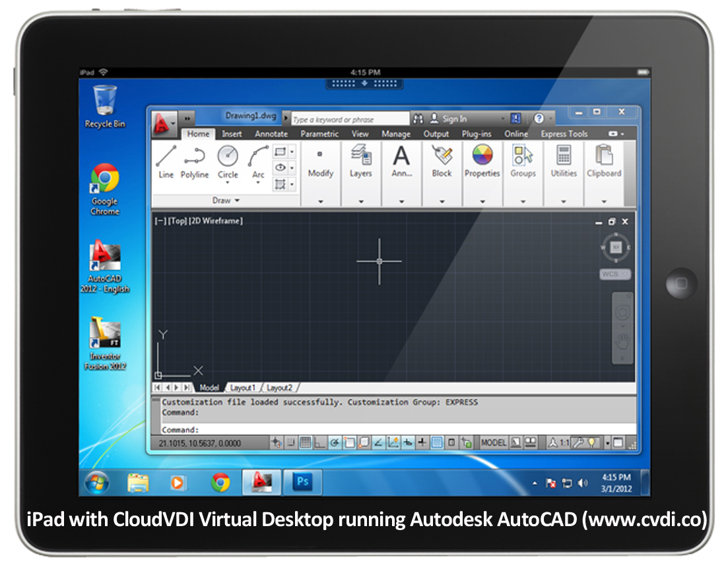Toggle 3D Object Snap in the status bar

[364, 443]
